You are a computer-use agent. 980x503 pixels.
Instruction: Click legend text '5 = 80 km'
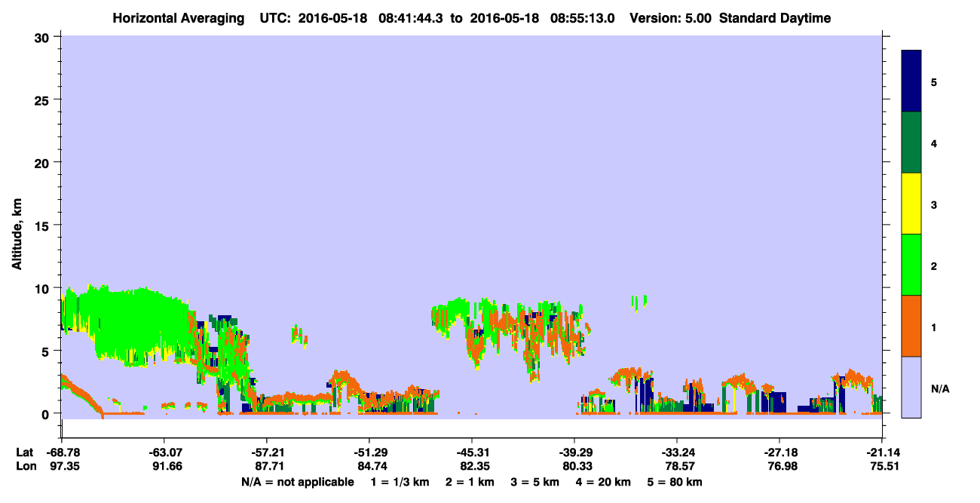click(x=675, y=482)
